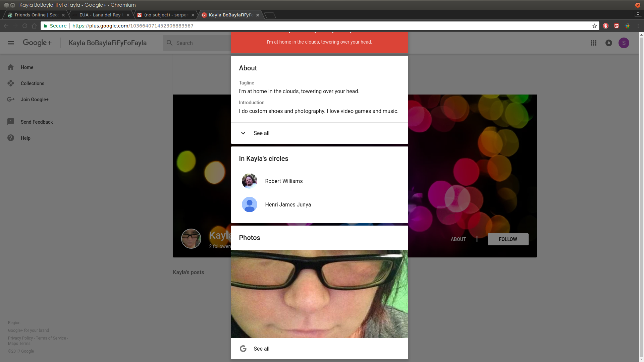644x362 pixels.
Task: Click Henri James Junya's default avatar
Action: [x=250, y=204]
